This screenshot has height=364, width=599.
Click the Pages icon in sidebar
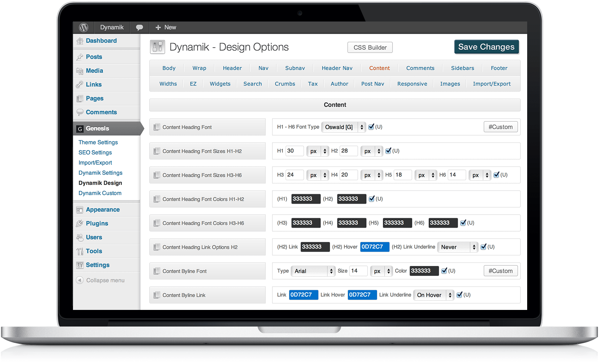point(80,98)
